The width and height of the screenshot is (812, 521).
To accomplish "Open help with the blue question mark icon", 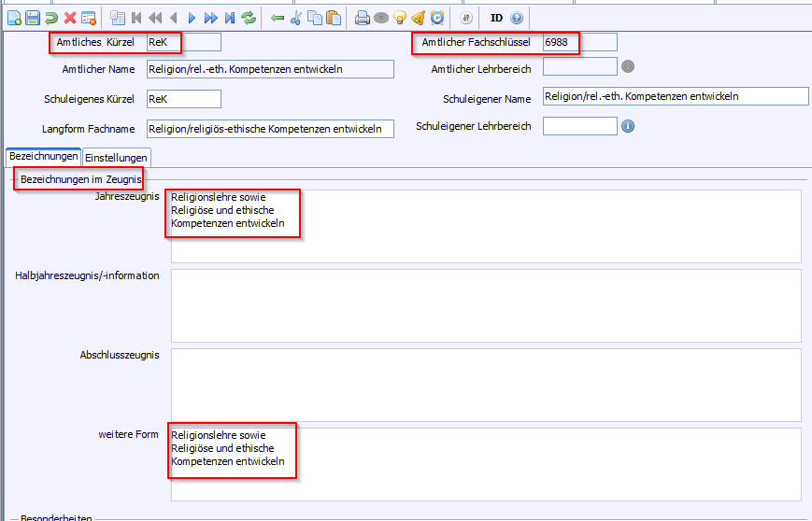I will [517, 18].
